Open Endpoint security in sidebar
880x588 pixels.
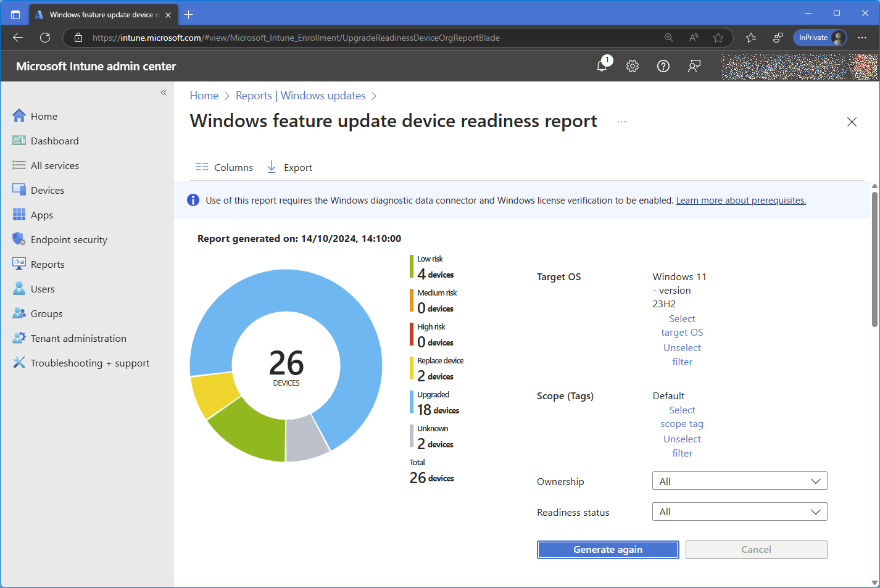coord(68,239)
